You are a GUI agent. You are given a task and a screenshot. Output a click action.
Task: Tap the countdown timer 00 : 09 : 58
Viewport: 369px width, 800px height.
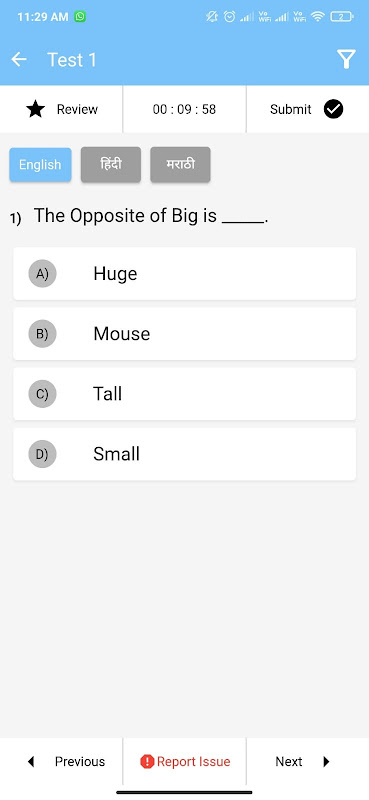tap(184, 109)
